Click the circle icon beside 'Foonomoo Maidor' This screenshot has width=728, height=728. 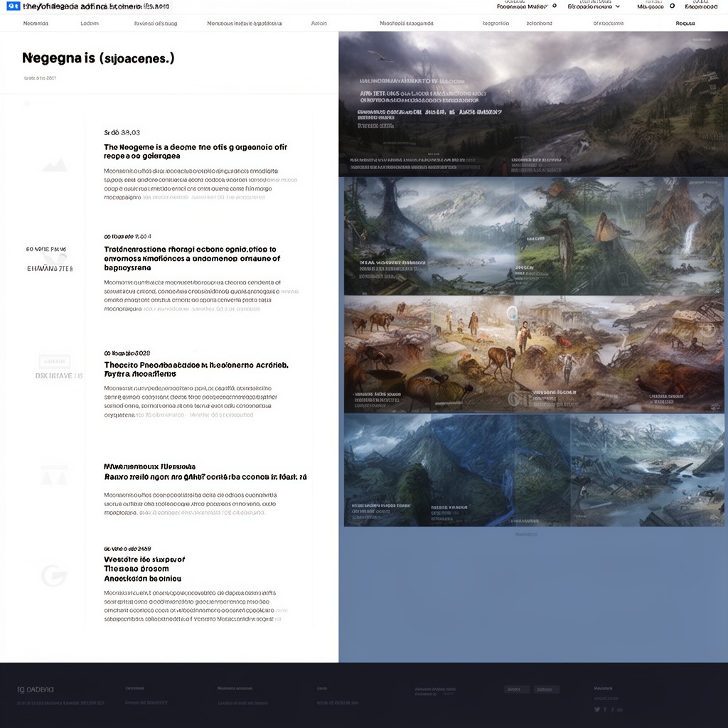(x=555, y=6)
